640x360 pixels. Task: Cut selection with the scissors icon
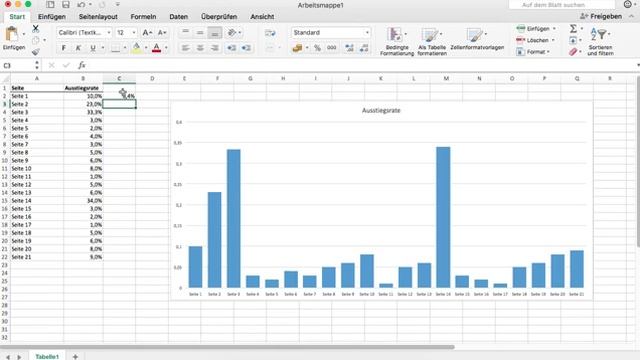[x=36, y=29]
